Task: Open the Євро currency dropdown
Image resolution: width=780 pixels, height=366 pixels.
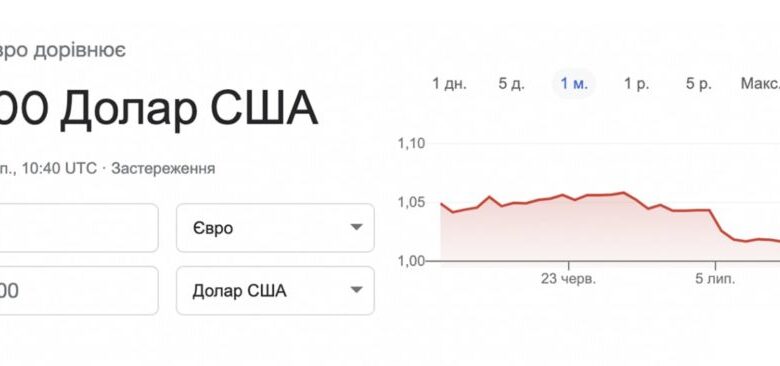Action: [x=275, y=228]
